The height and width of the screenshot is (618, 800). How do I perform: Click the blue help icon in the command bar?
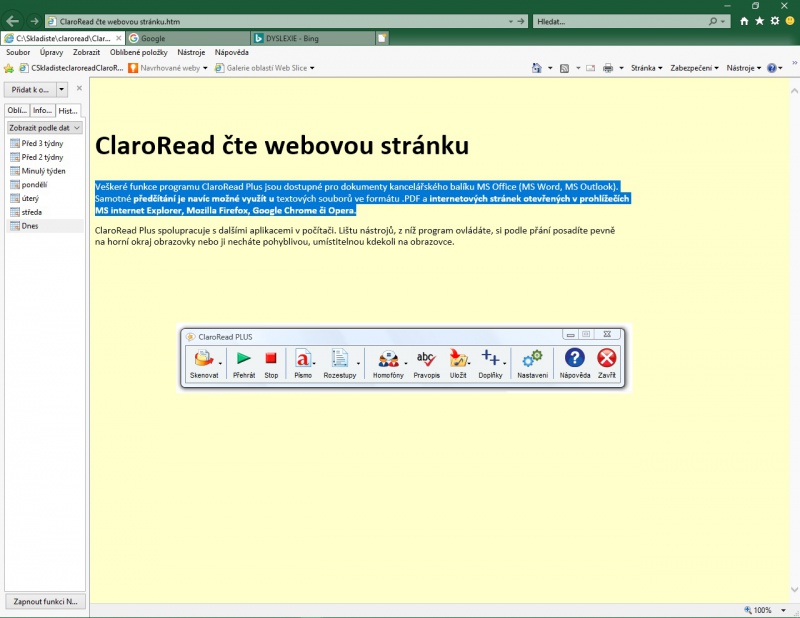coord(772,68)
